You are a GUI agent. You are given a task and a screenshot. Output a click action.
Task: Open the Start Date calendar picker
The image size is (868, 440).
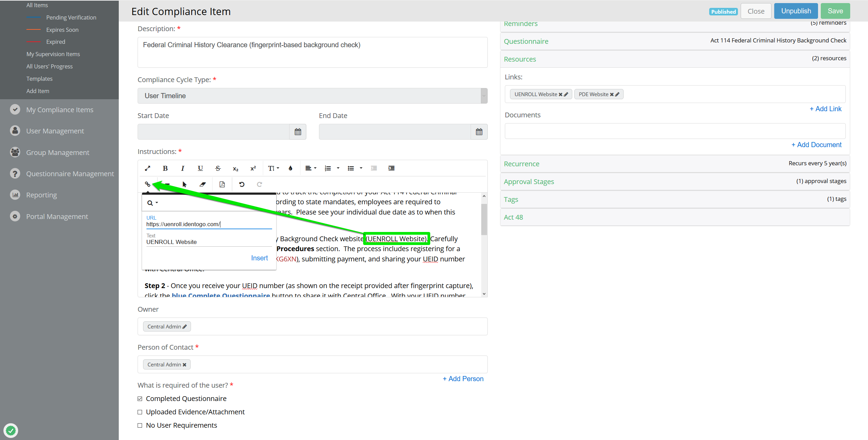pos(298,132)
